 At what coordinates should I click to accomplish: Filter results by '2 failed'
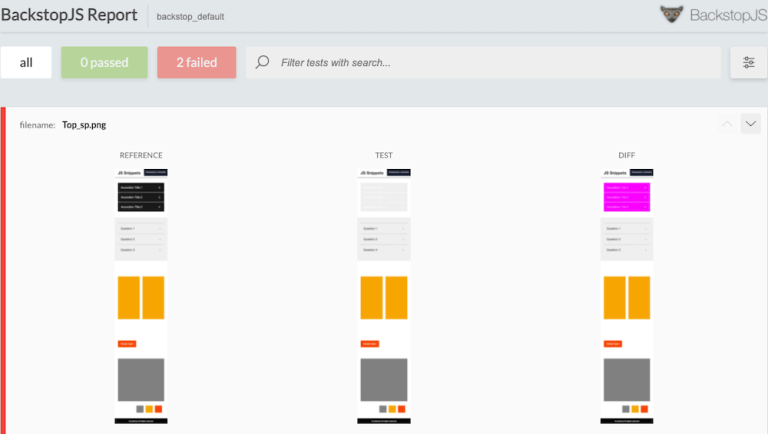[196, 62]
